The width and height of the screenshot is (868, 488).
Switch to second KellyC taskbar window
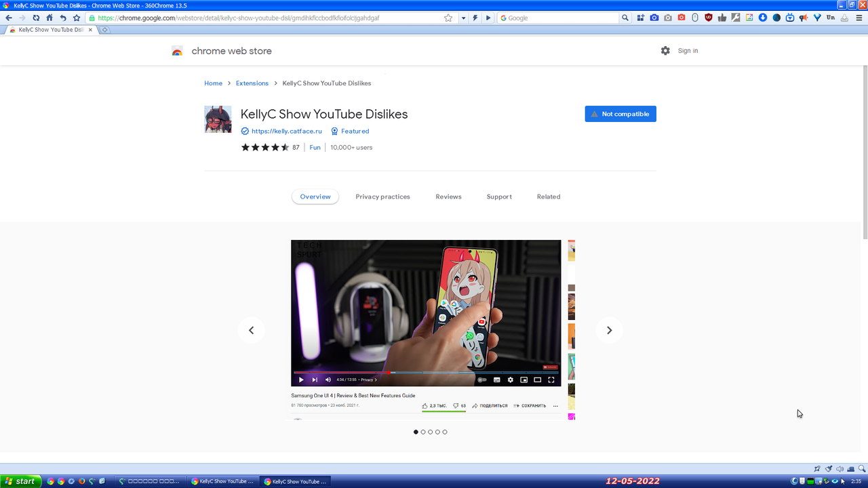295,481
